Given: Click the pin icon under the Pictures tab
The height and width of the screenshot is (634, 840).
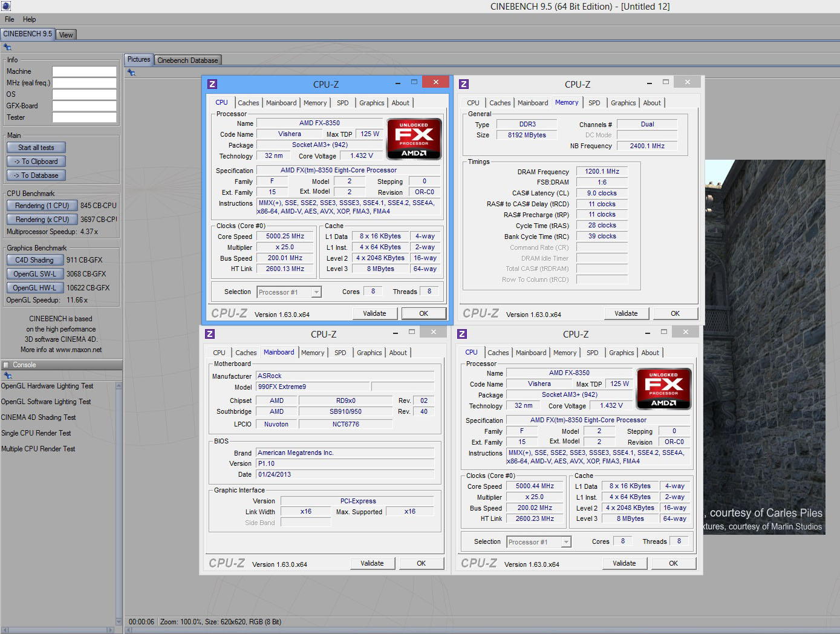Looking at the screenshot, I should click(x=131, y=73).
